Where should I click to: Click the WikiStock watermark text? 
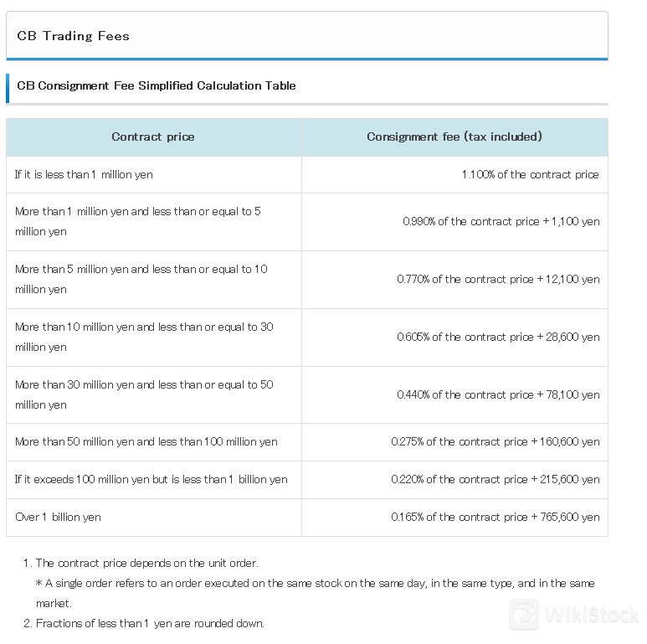[x=593, y=615]
